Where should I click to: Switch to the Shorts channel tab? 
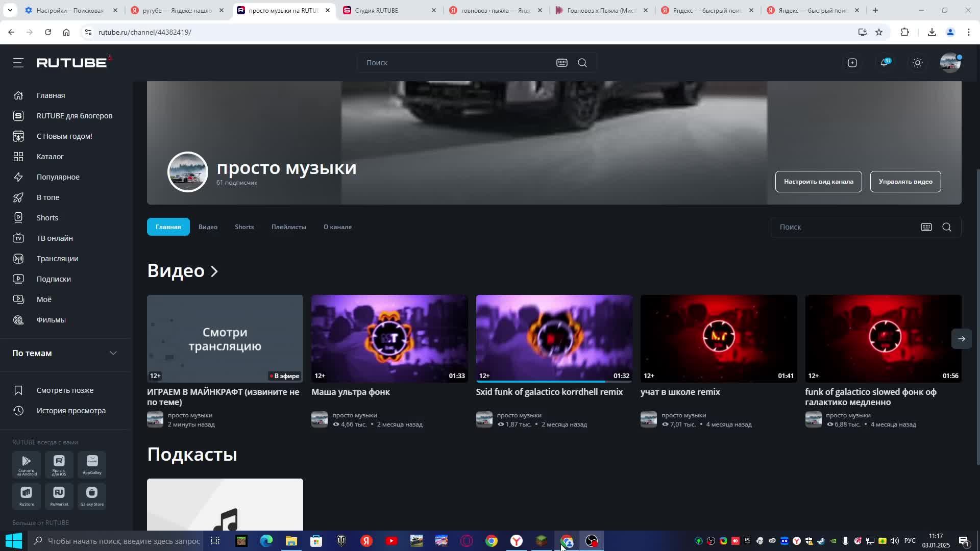pyautogui.click(x=244, y=227)
